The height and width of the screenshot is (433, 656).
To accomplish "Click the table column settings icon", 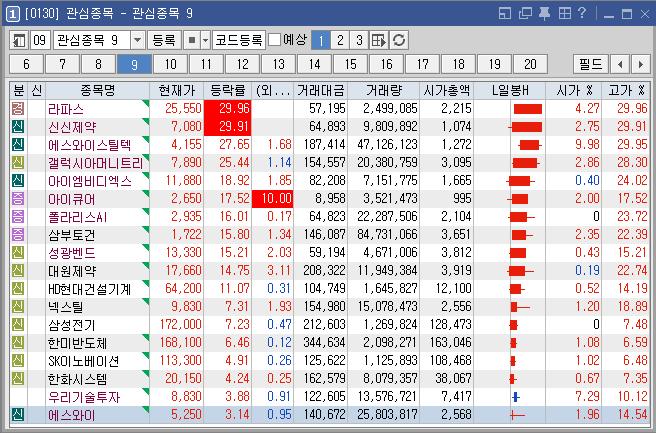I will pyautogui.click(x=379, y=41).
